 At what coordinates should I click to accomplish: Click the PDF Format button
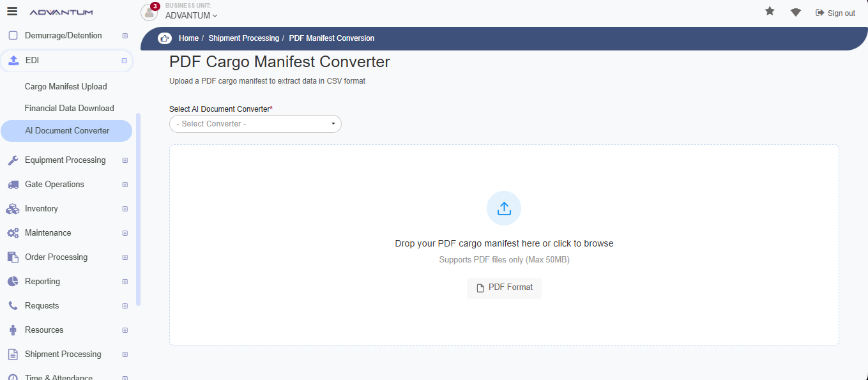[x=504, y=288]
